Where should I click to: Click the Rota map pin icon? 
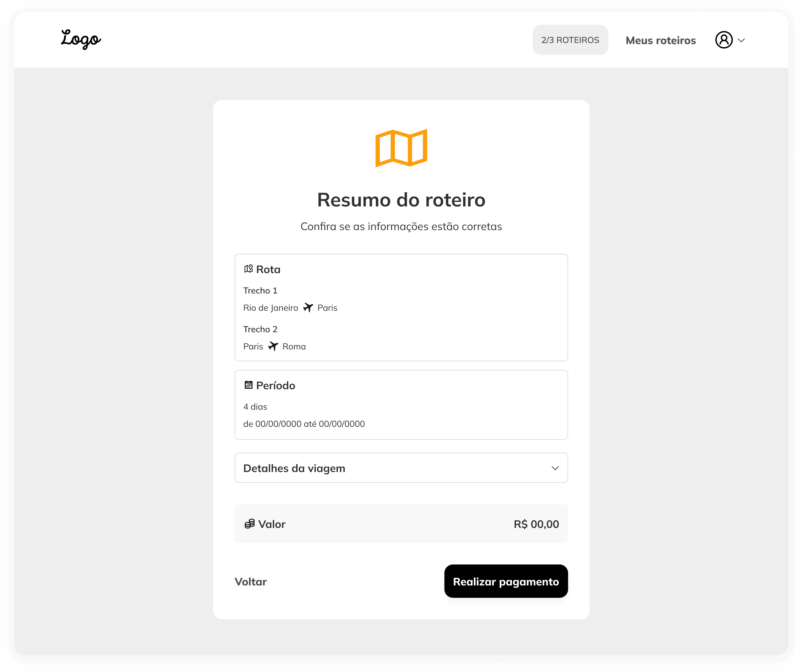pyautogui.click(x=248, y=269)
